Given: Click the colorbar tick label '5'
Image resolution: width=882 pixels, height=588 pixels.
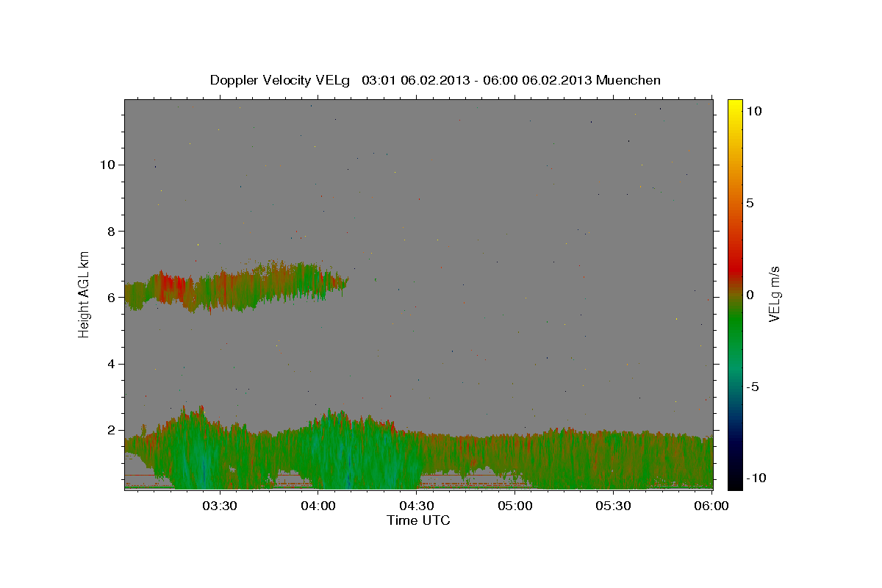Looking at the screenshot, I should pos(750,203).
